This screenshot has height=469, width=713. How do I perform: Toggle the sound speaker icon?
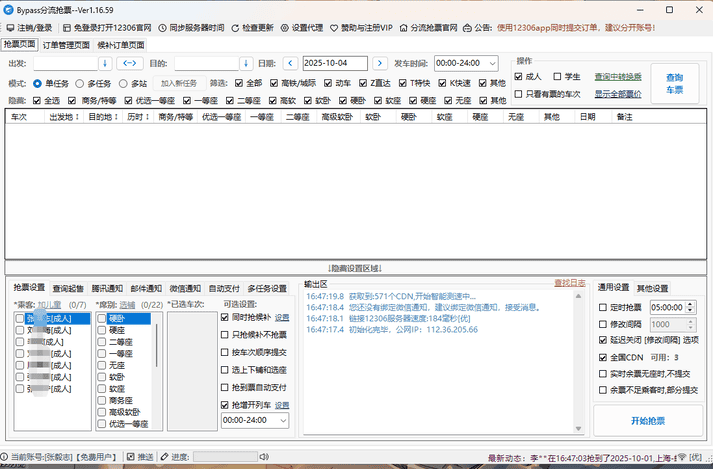point(264,456)
